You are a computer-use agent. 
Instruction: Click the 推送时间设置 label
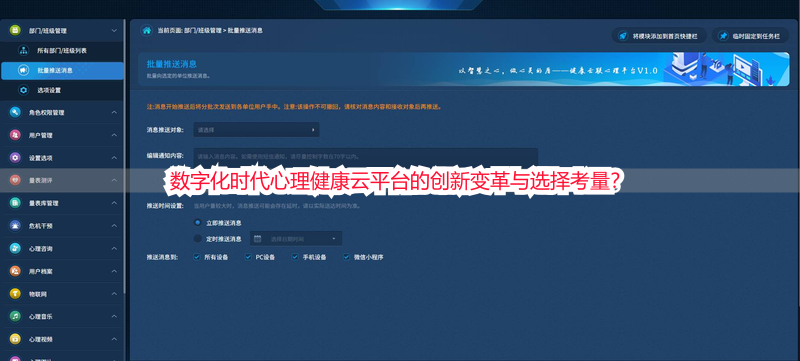point(165,207)
